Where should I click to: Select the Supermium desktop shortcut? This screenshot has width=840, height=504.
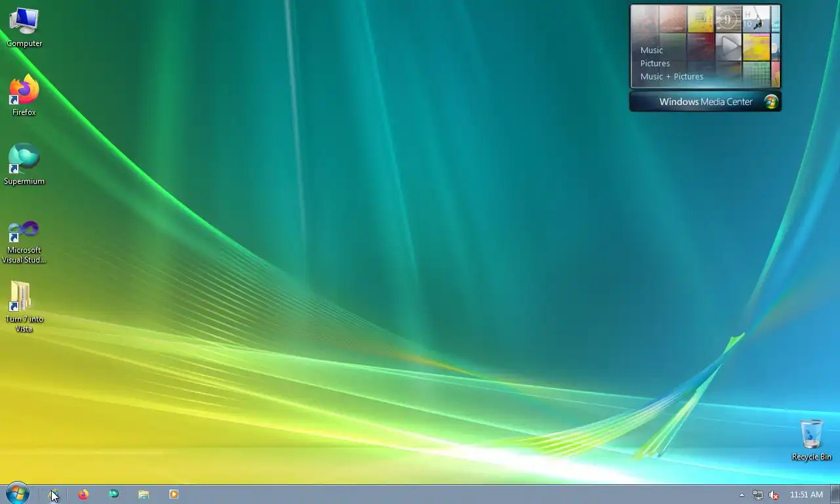(24, 165)
